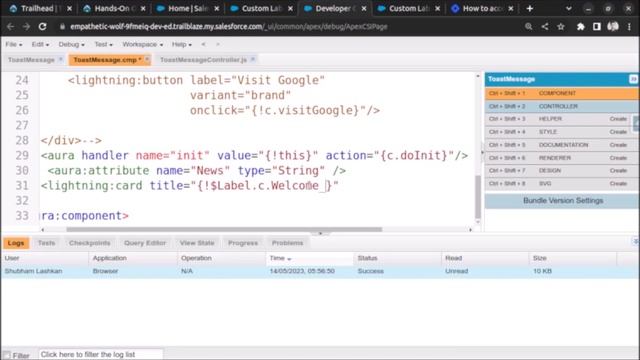Click the log list filter field

click(x=101, y=354)
